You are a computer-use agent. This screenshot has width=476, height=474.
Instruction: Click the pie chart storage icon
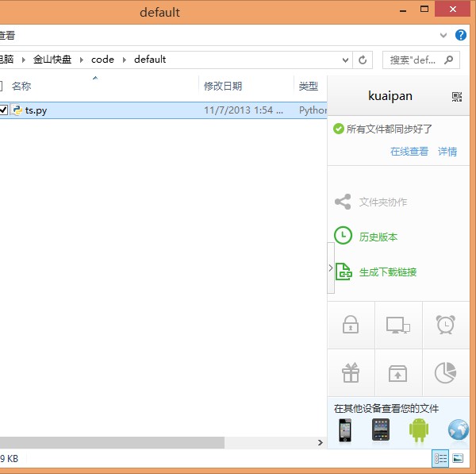pos(445,372)
